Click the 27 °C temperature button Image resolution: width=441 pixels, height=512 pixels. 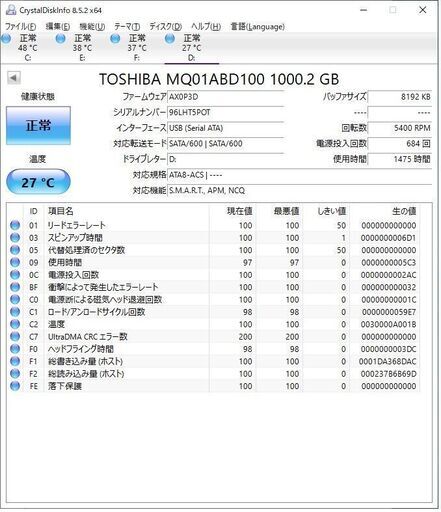[x=38, y=182]
